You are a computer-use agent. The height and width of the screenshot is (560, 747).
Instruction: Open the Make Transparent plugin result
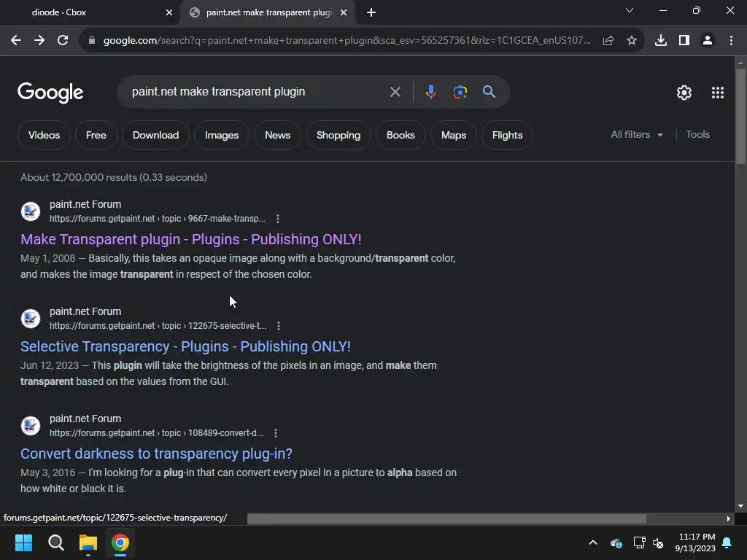point(191,239)
